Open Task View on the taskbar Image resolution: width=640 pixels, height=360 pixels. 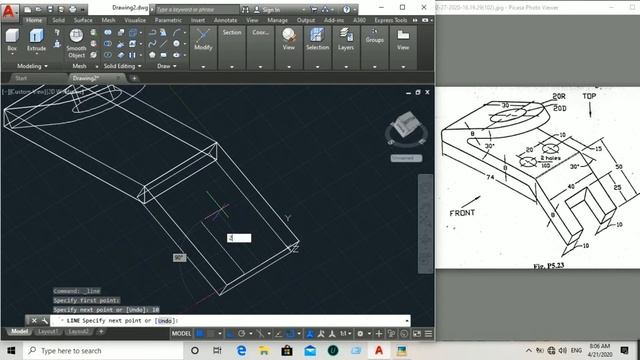[x=218, y=351]
